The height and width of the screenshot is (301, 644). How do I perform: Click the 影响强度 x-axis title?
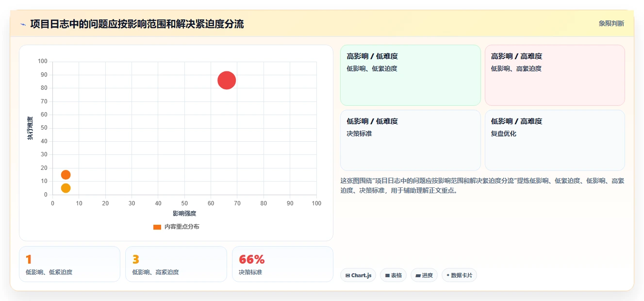click(x=184, y=213)
